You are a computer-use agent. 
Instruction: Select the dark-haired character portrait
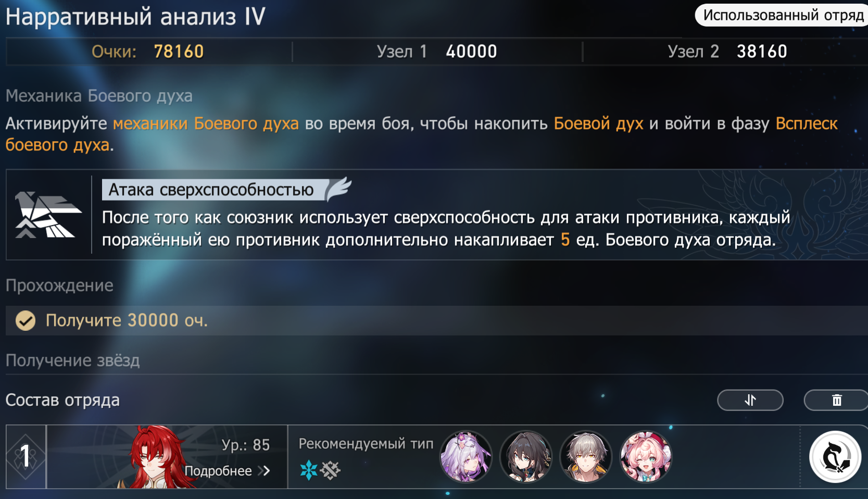526,457
